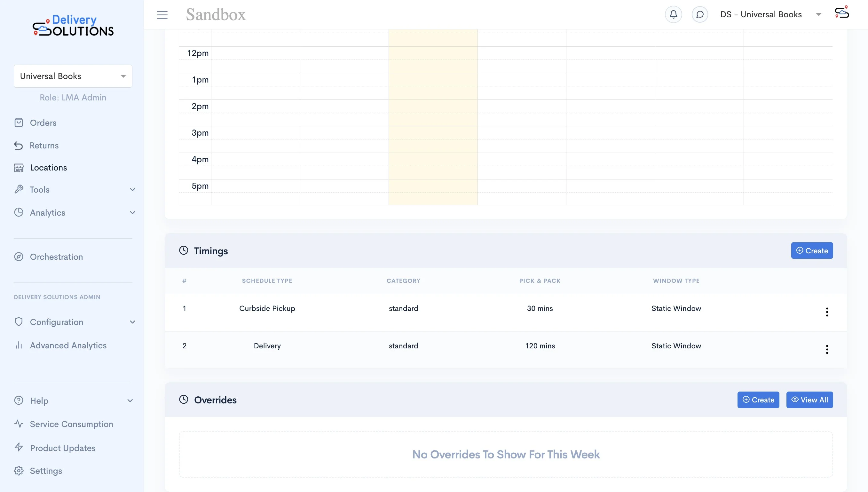Click the Timings clock icon
The height and width of the screenshot is (492, 868).
click(183, 250)
